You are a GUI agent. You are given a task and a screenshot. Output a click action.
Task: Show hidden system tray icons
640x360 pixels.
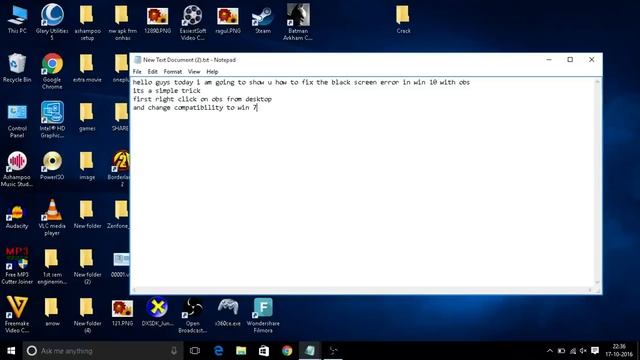point(550,351)
